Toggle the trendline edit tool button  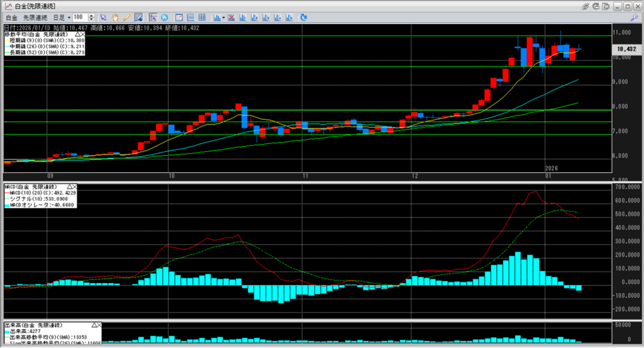click(138, 17)
